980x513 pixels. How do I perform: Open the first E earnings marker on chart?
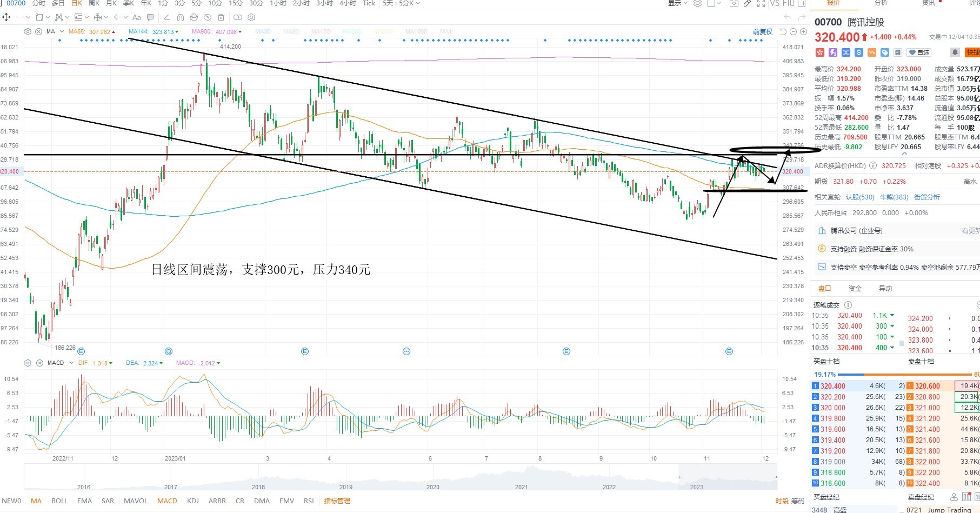pos(81,351)
